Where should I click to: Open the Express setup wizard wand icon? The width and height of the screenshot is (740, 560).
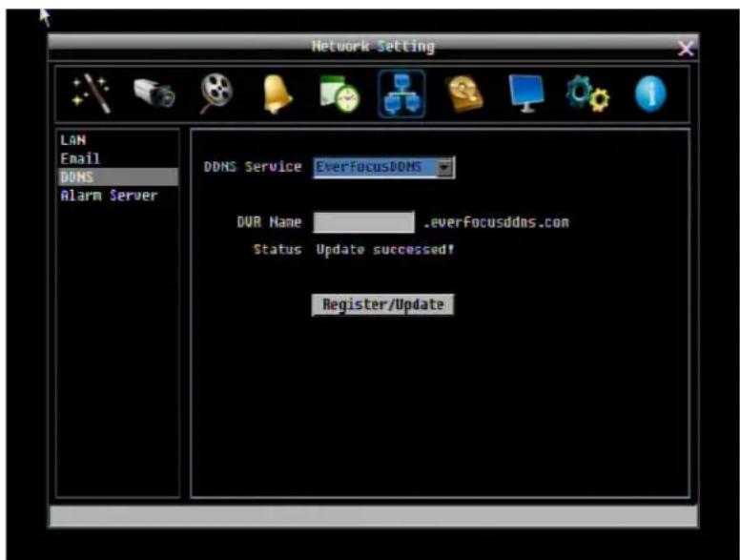coord(92,93)
